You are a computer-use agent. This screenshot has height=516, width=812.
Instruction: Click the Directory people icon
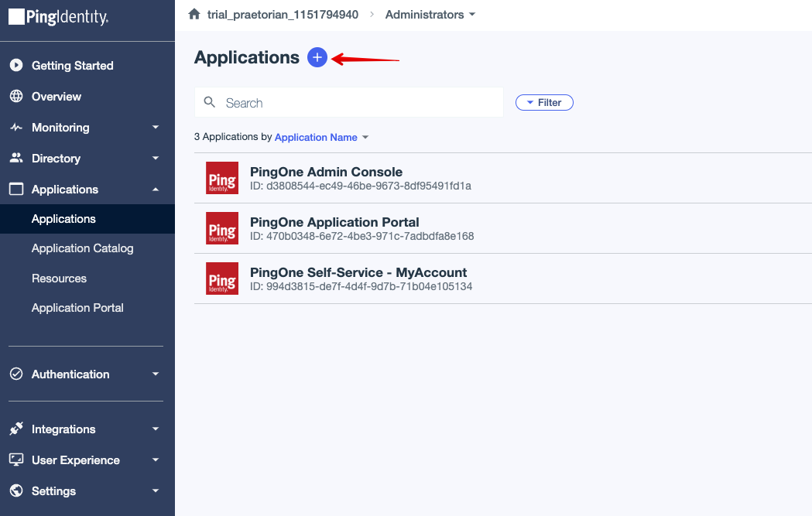click(16, 158)
